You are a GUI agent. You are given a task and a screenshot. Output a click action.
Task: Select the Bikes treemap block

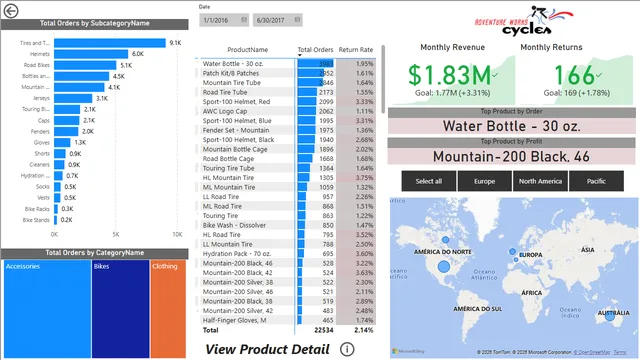(120, 309)
